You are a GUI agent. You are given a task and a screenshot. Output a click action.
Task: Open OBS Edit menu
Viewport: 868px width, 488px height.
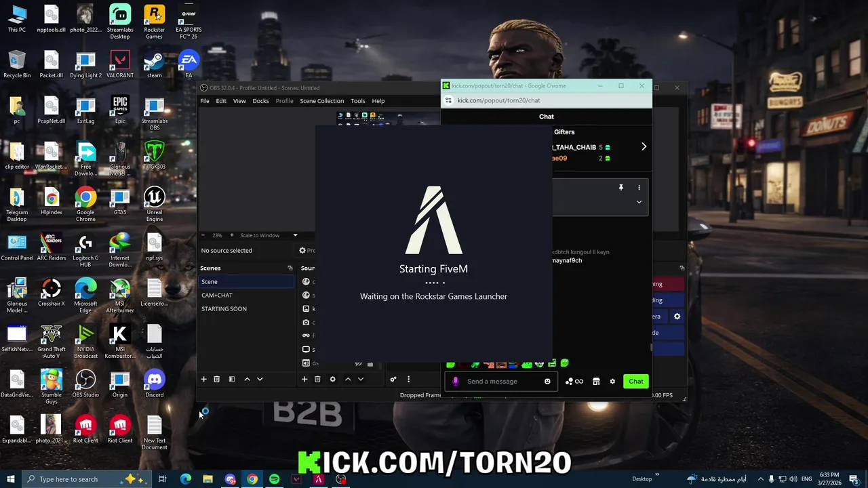tap(221, 101)
